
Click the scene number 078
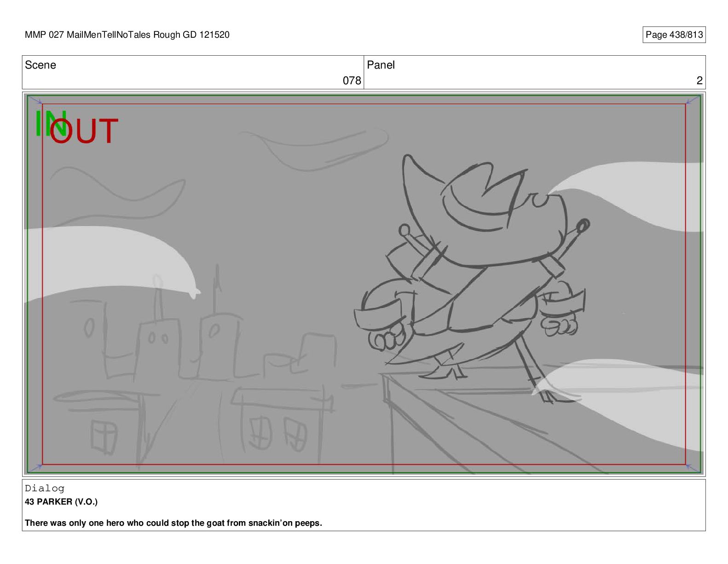click(352, 81)
